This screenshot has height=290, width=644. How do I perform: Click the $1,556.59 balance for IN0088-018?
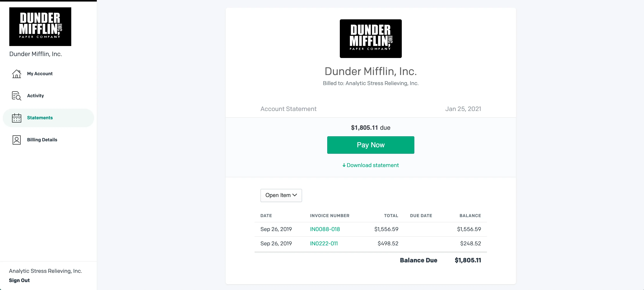[469, 229]
